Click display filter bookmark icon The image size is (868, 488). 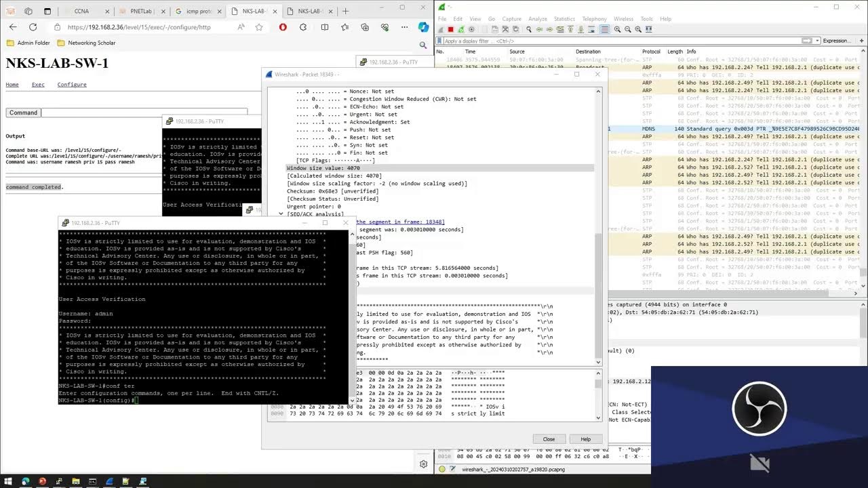pyautogui.click(x=439, y=41)
